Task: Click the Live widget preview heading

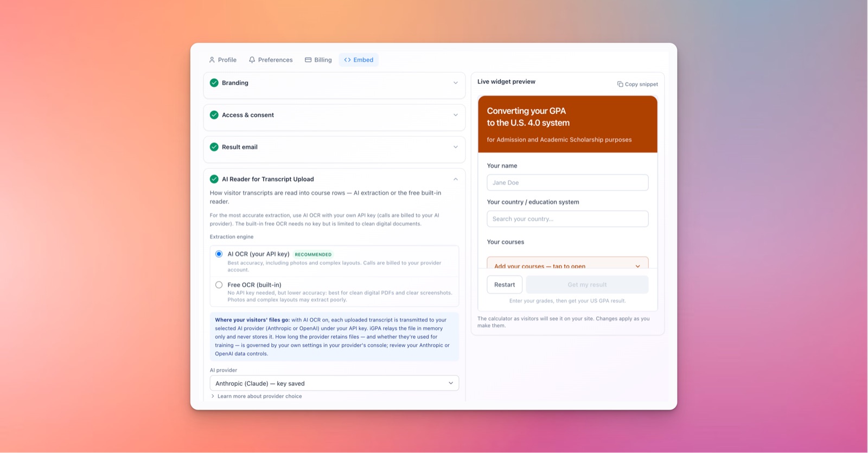Action: pos(506,81)
